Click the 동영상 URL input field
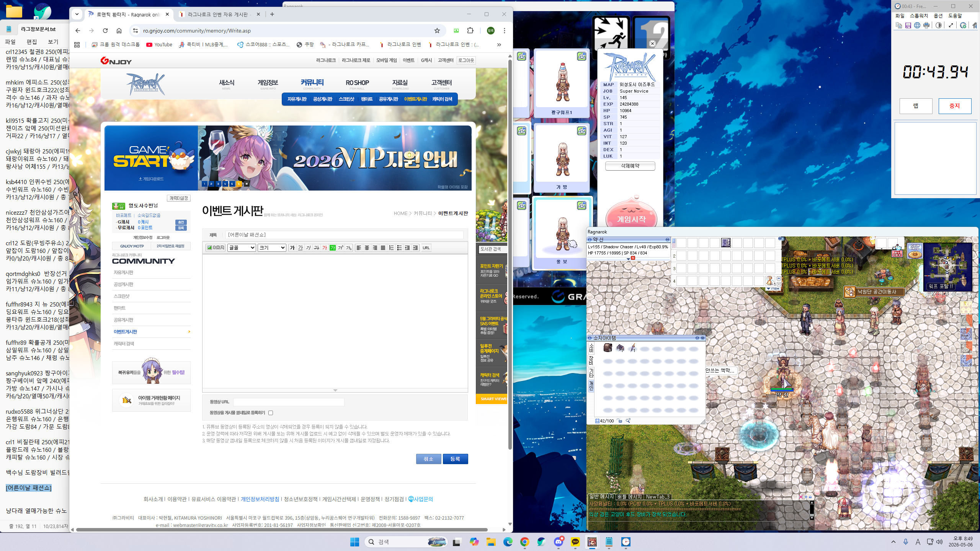Image resolution: width=980 pixels, height=551 pixels. (x=289, y=402)
